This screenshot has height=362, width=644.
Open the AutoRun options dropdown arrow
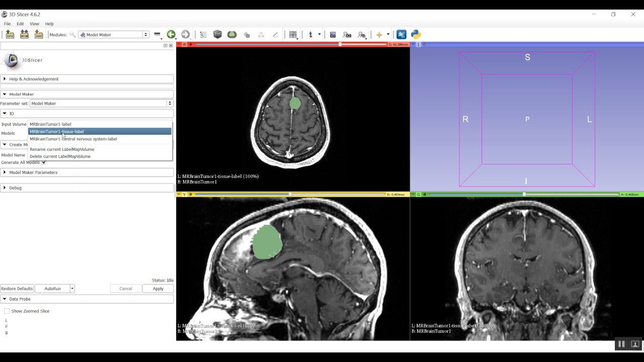(x=72, y=289)
